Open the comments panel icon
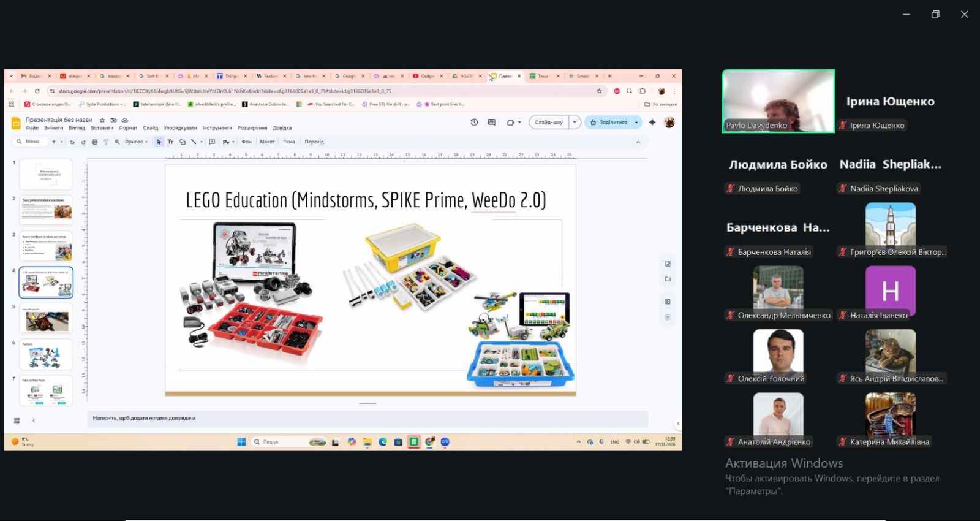The image size is (980, 521). coord(491,123)
